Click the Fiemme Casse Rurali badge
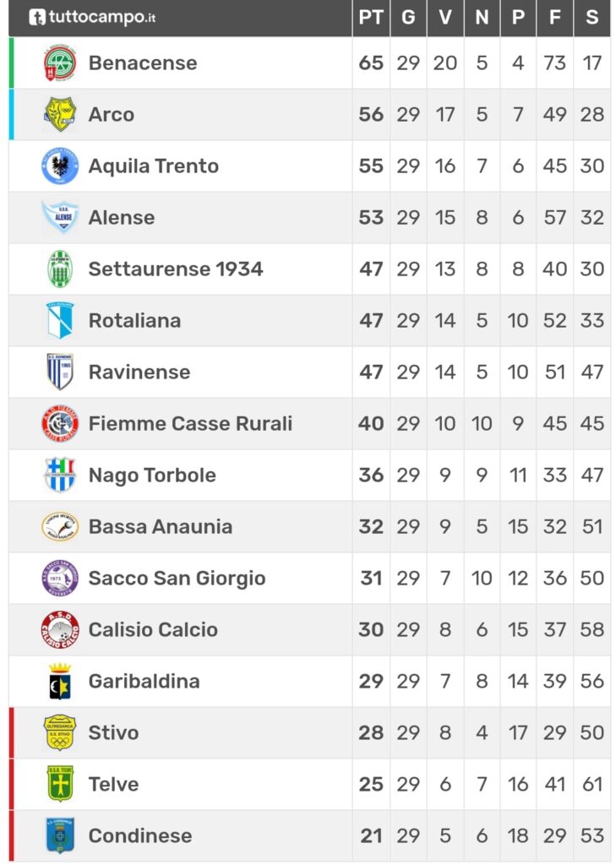This screenshot has width=616, height=865. coord(60,423)
